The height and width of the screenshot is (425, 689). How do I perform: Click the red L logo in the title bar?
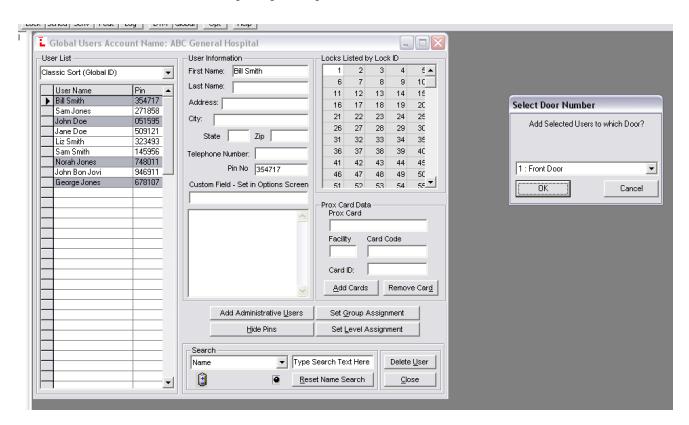click(42, 42)
